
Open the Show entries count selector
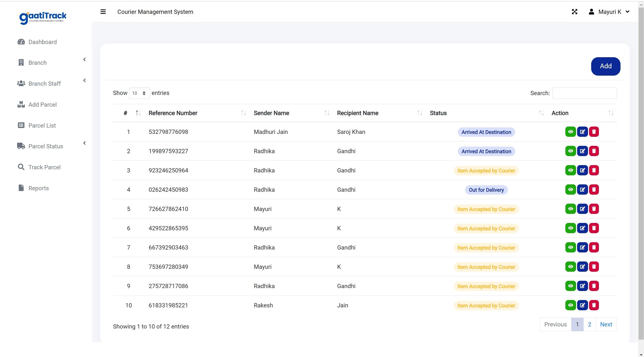[x=139, y=93]
